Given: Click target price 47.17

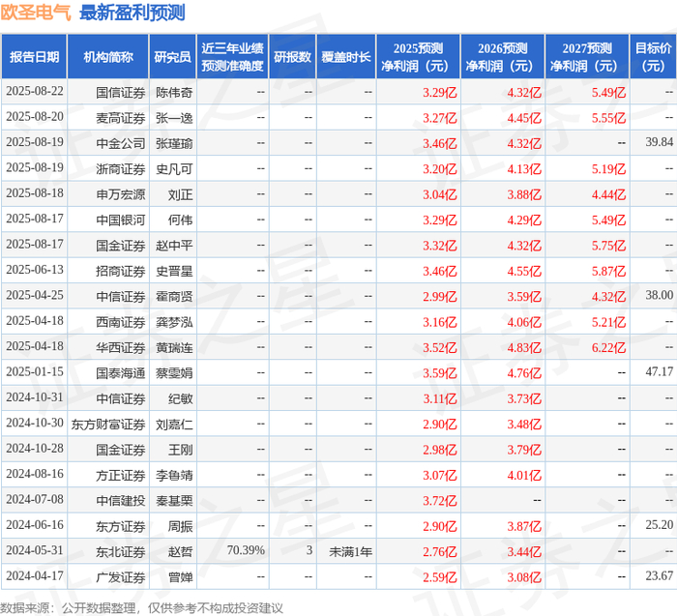Looking at the screenshot, I should coord(660,371).
